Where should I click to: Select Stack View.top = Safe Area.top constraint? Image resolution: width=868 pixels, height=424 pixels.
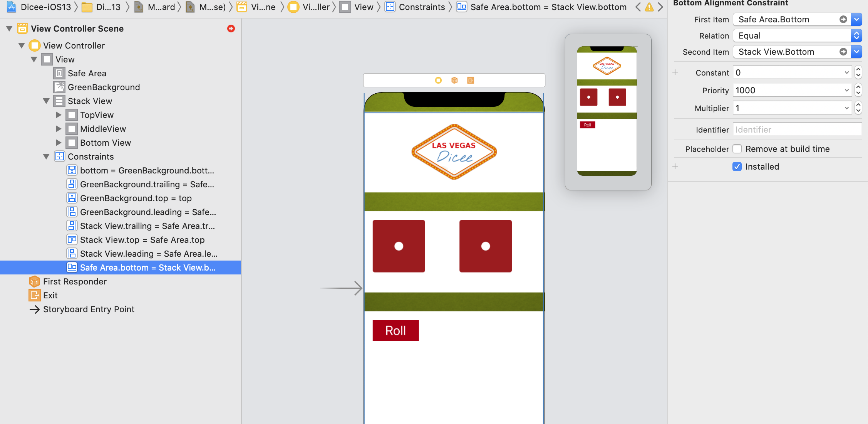tap(142, 240)
